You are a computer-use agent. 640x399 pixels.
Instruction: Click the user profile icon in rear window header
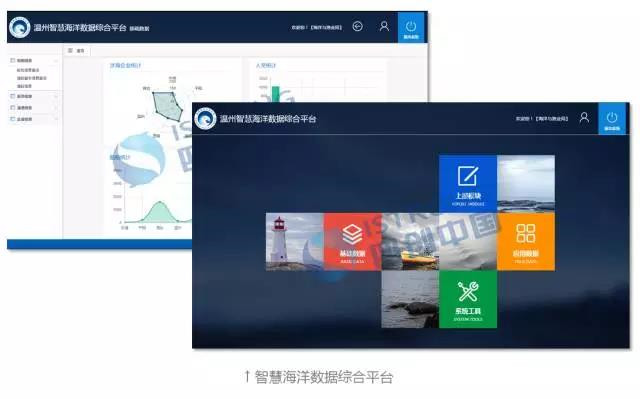coord(384,27)
